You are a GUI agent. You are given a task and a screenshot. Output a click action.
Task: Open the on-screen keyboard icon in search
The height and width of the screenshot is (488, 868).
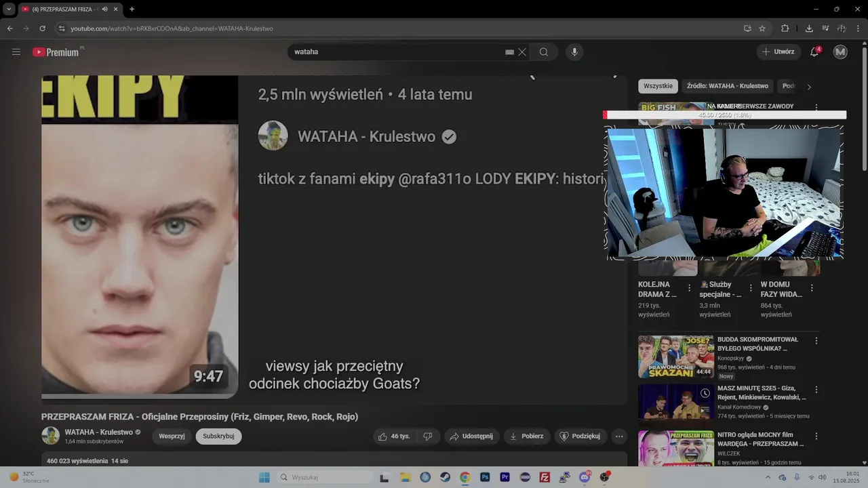click(x=509, y=52)
